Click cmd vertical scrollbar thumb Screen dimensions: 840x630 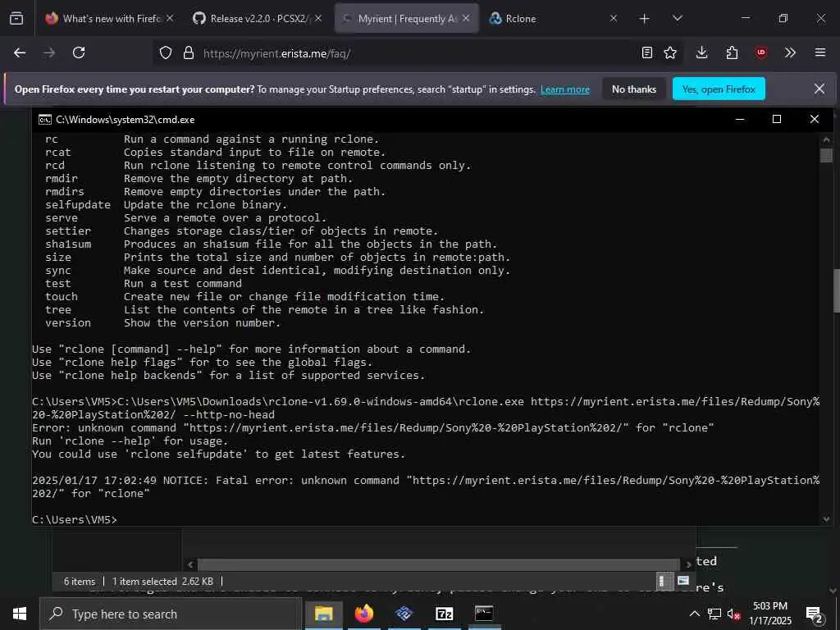coord(825,155)
